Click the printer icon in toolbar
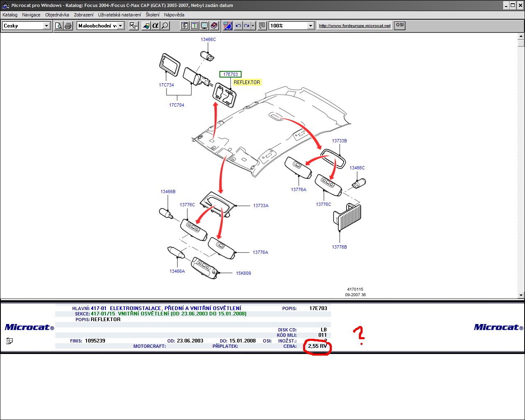This screenshot has height=420, width=525. [68, 26]
